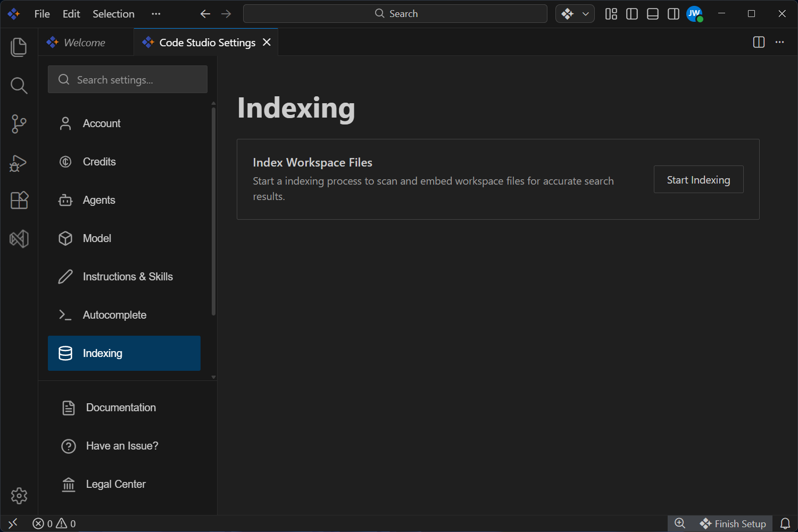Toggle the secondary side bar
798x532 pixels.
pos(674,14)
